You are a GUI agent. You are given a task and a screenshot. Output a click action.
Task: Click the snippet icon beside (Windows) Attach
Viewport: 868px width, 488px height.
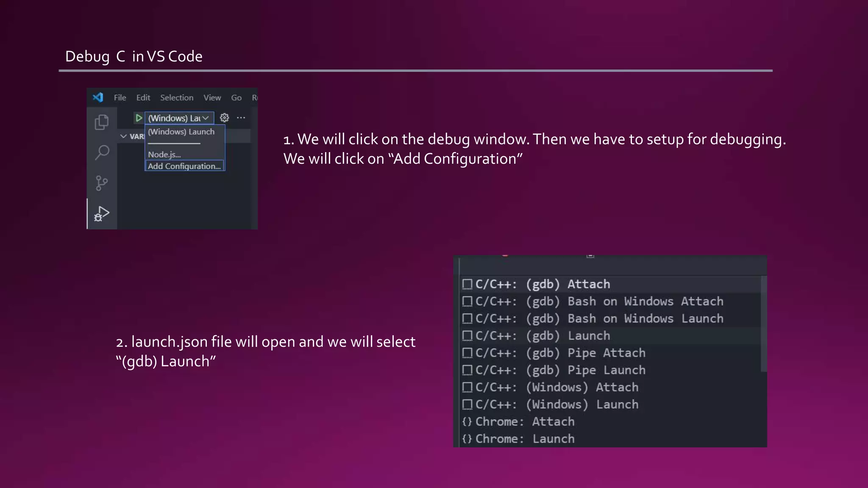pyautogui.click(x=467, y=387)
